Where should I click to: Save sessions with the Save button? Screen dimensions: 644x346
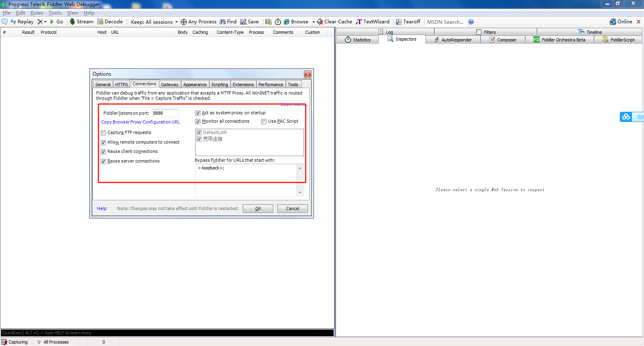(250, 22)
